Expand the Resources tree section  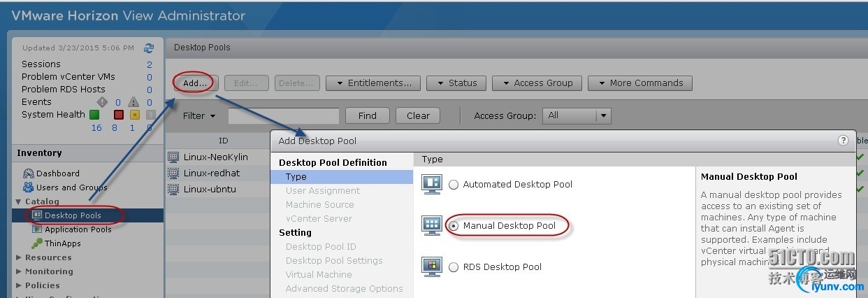(19, 257)
